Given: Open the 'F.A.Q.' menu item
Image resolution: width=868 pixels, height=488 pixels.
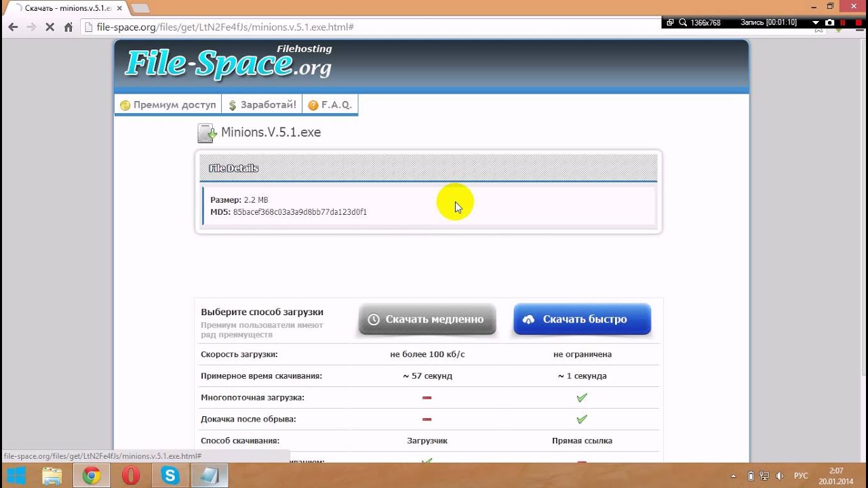Looking at the screenshot, I should coord(330,105).
